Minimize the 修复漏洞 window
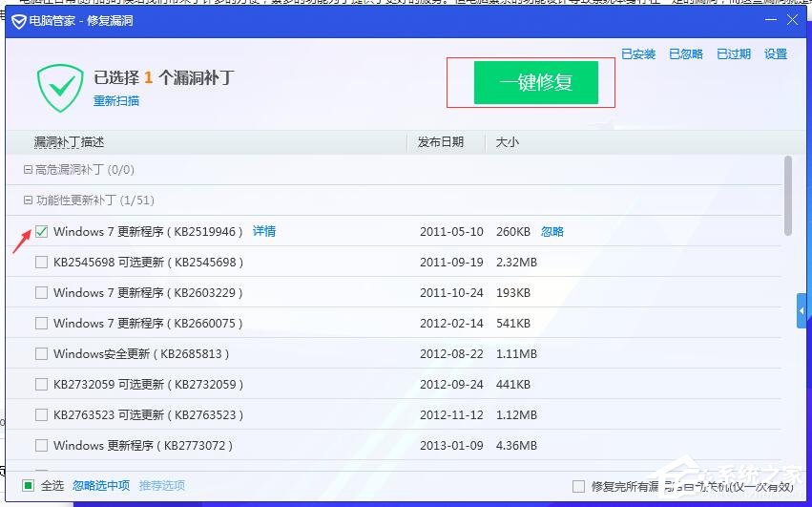Viewport: 812px width, 507px height. (x=771, y=20)
